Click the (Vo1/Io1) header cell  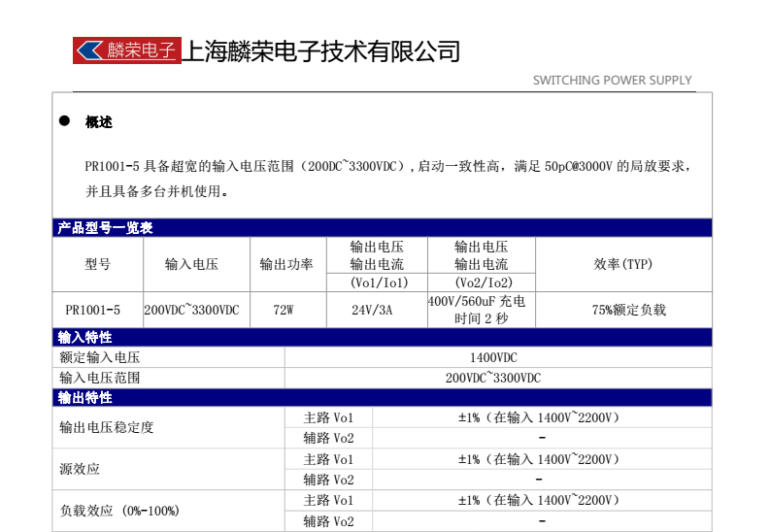(x=379, y=283)
